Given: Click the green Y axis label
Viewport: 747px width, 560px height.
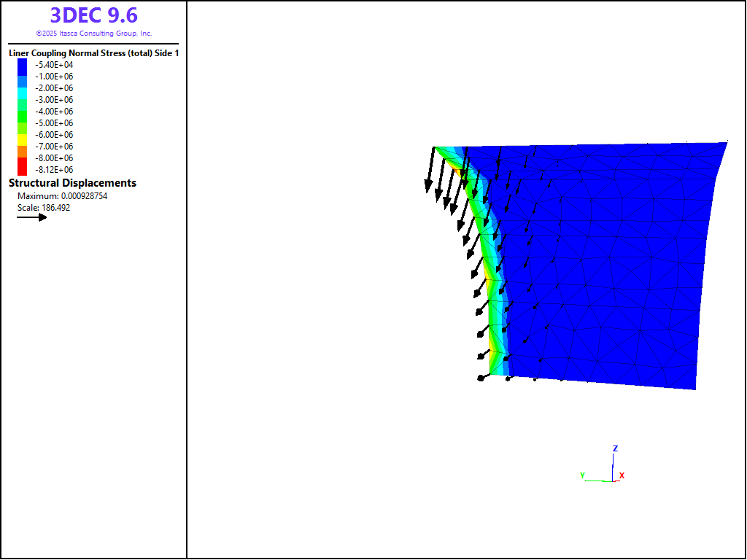Looking at the screenshot, I should (582, 475).
